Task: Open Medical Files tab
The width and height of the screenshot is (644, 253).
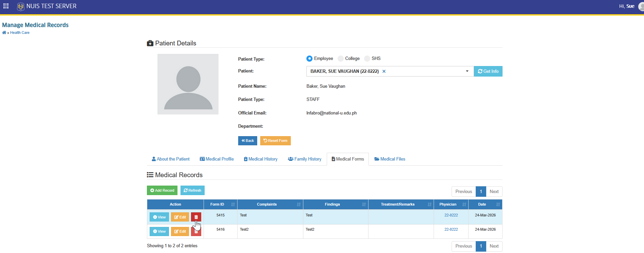Action: [x=390, y=159]
